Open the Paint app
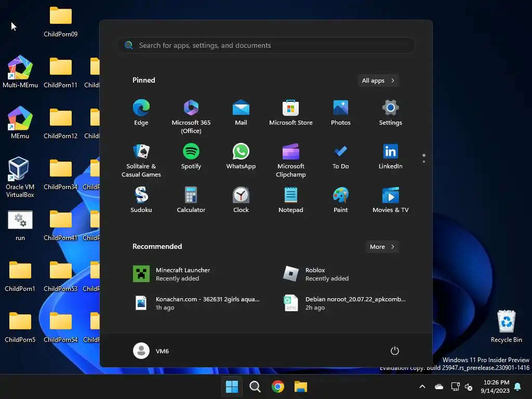Screen dimensions: 532x399 click(341, 200)
